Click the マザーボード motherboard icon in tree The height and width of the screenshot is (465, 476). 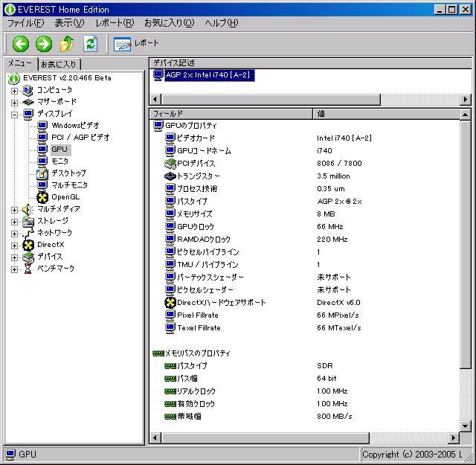[28, 102]
